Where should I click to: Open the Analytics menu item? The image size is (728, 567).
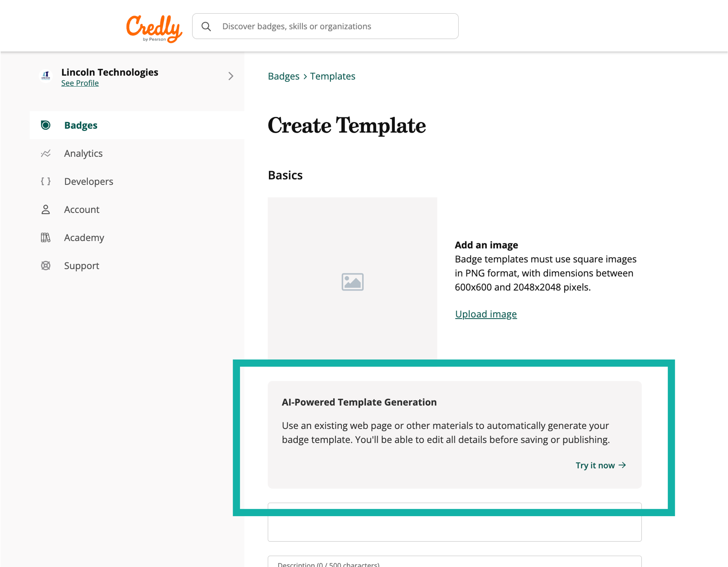pyautogui.click(x=83, y=154)
